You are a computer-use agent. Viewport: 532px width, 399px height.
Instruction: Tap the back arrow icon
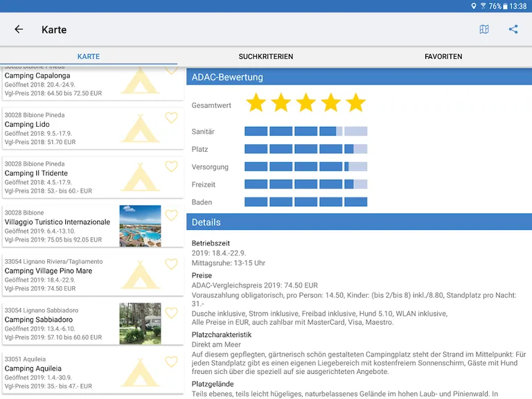pyautogui.click(x=19, y=29)
